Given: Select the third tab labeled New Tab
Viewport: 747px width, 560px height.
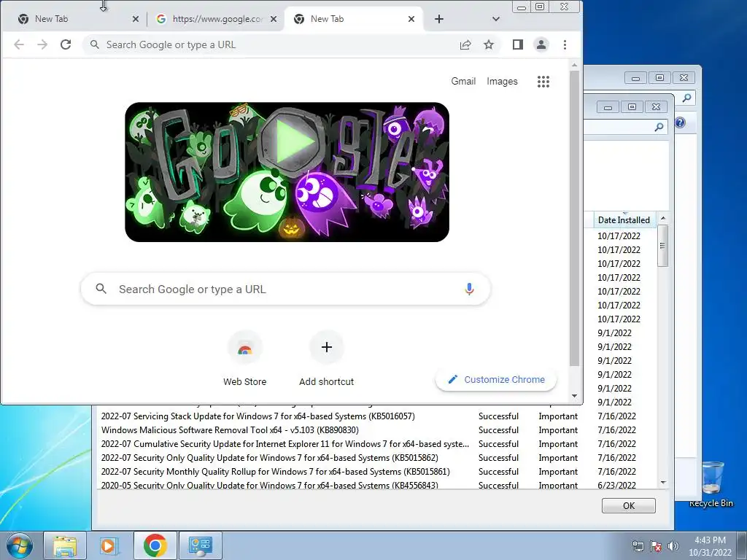Looking at the screenshot, I should tap(352, 19).
